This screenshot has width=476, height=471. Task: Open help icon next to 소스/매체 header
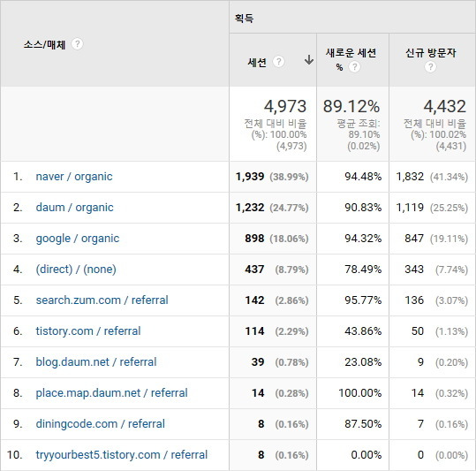(77, 44)
